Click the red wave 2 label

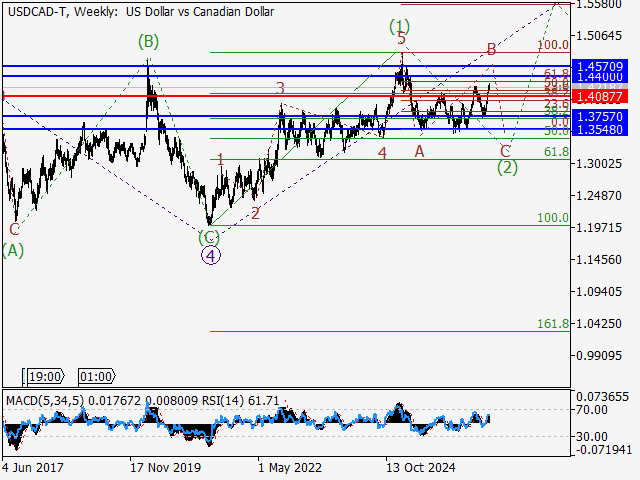[x=255, y=213]
